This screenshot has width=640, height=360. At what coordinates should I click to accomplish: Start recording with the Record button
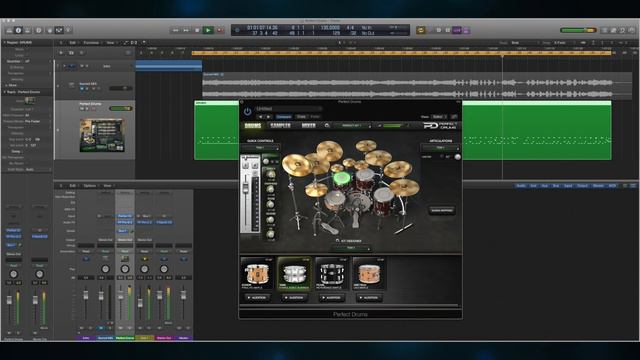[220, 30]
